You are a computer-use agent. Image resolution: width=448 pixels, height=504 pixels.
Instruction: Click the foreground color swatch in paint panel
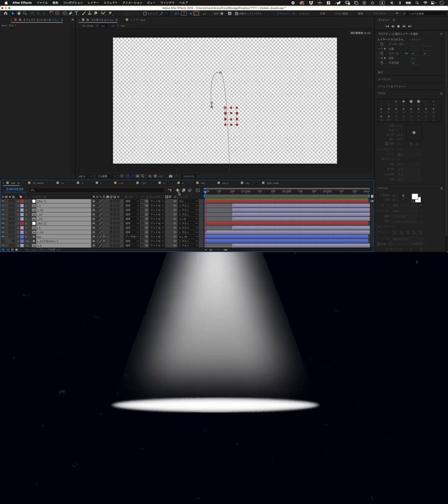click(x=414, y=197)
